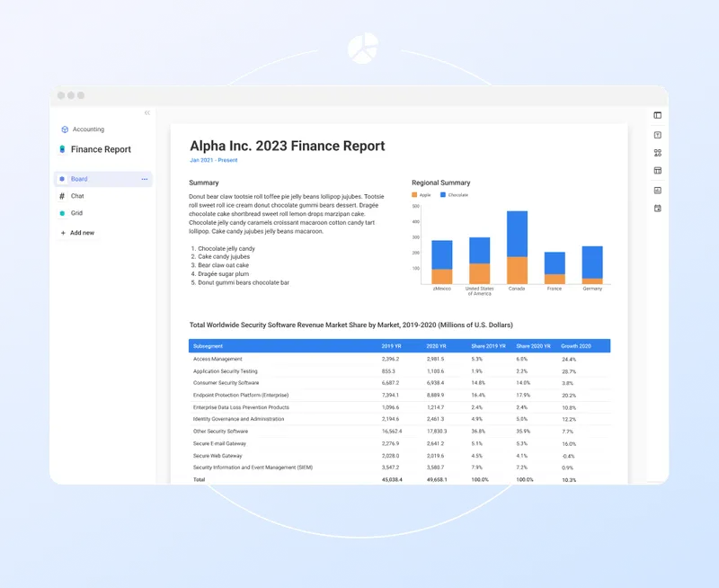Viewport: 719px width, 588px height.
Task: Click the Alpha Inc. 2023 Finance Report title
Action: [x=288, y=146]
